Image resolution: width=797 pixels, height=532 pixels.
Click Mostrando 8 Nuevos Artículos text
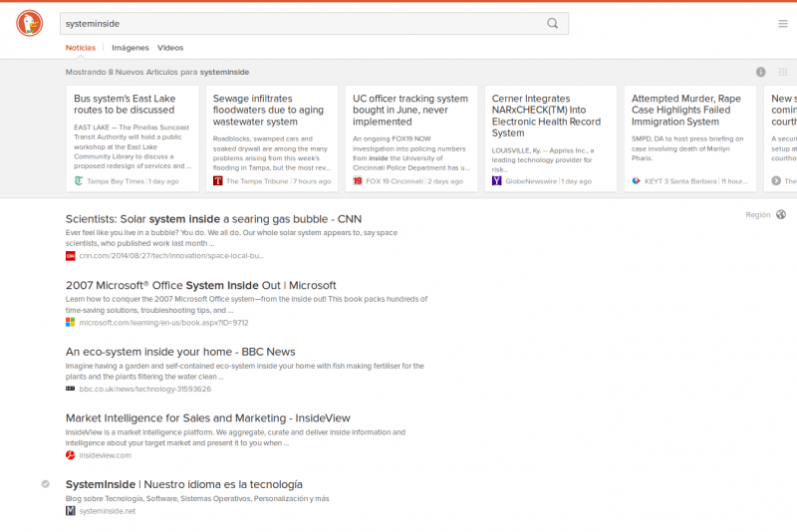(157, 72)
